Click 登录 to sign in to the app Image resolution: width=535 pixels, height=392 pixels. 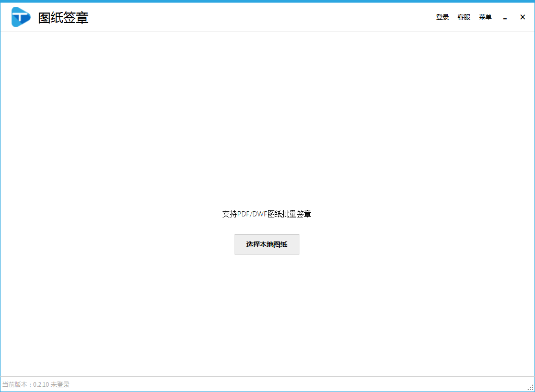[x=442, y=17]
